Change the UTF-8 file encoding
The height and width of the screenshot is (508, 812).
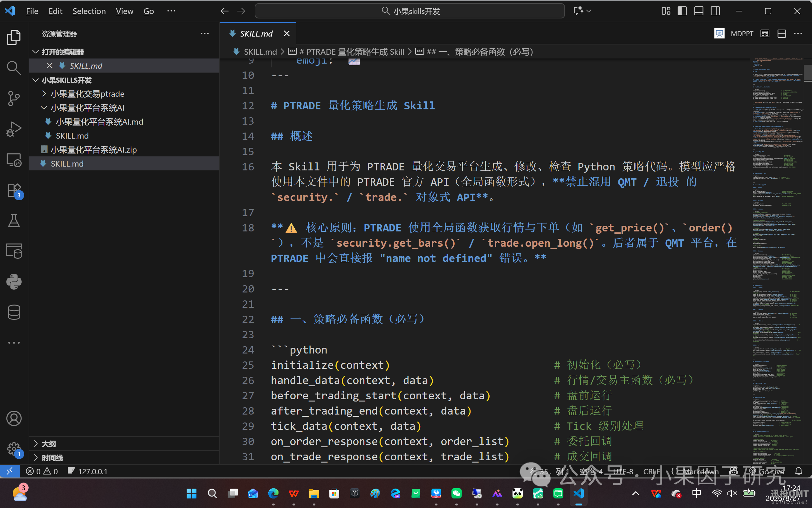(x=623, y=471)
